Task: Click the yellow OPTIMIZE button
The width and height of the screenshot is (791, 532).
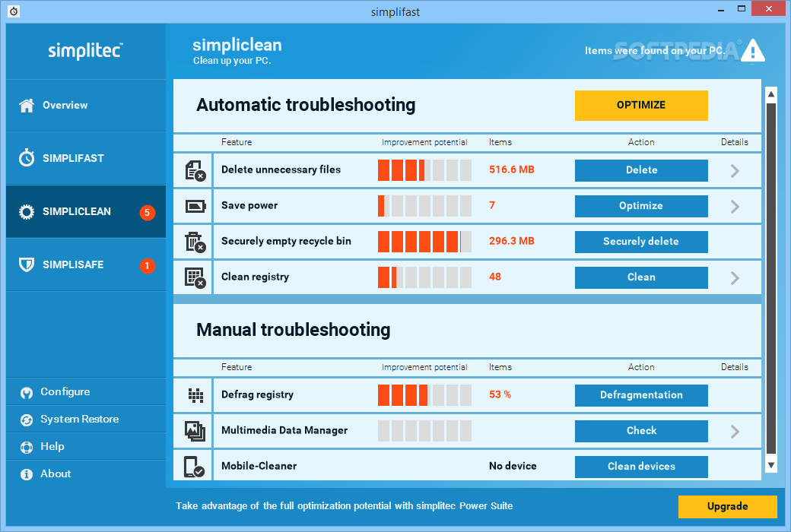Action: (x=641, y=106)
